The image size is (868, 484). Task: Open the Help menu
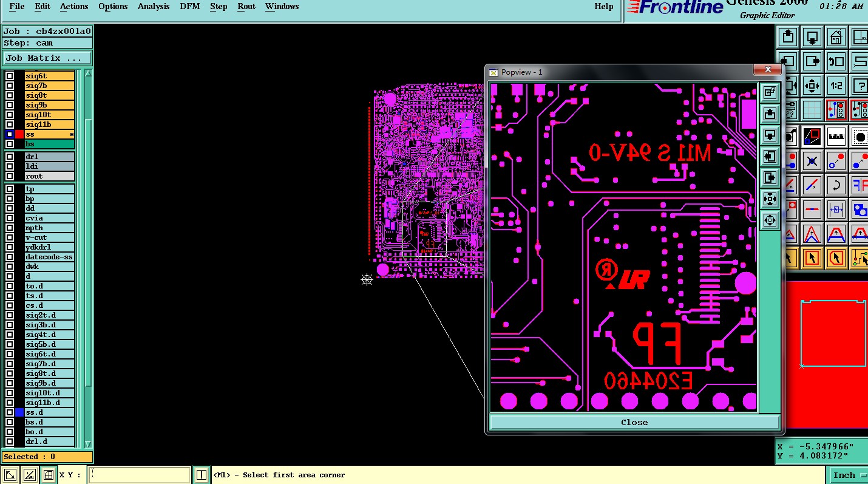click(603, 6)
